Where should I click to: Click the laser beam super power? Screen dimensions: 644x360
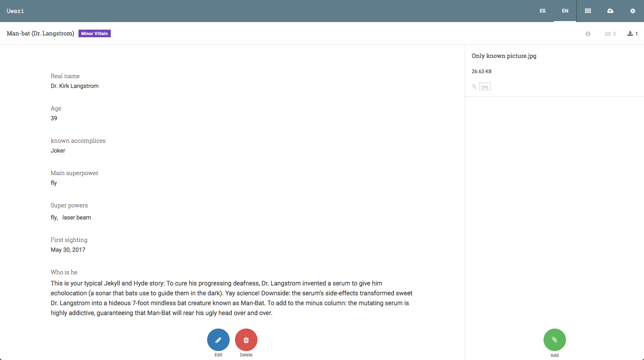click(x=77, y=218)
